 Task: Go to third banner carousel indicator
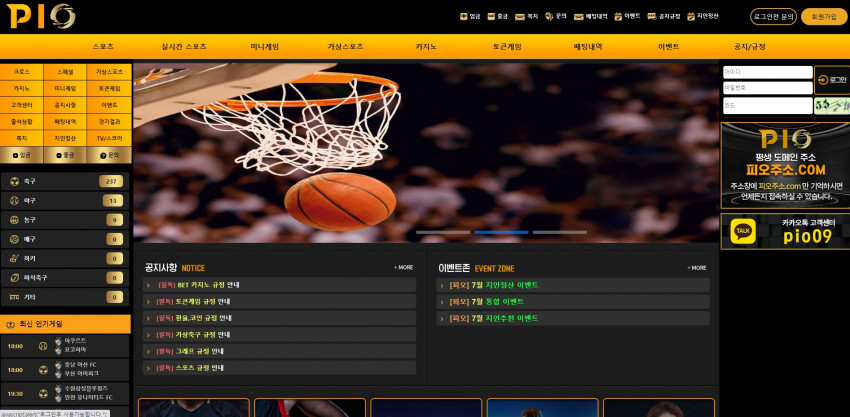coord(560,232)
